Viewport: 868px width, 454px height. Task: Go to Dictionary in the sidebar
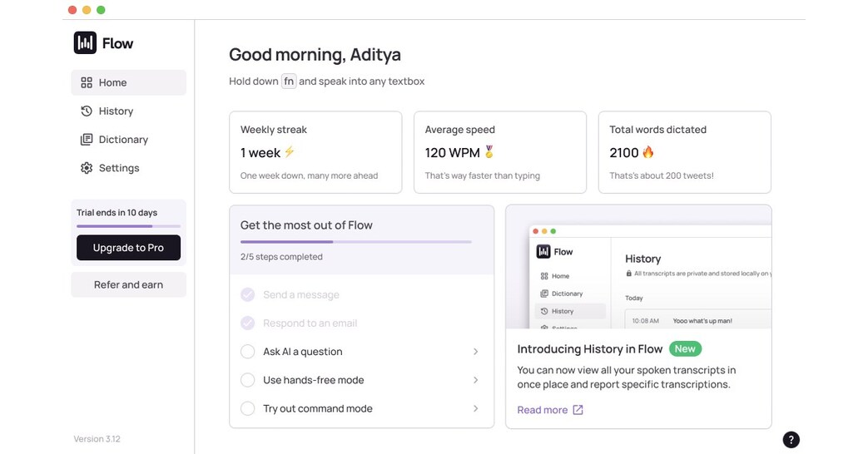123,140
